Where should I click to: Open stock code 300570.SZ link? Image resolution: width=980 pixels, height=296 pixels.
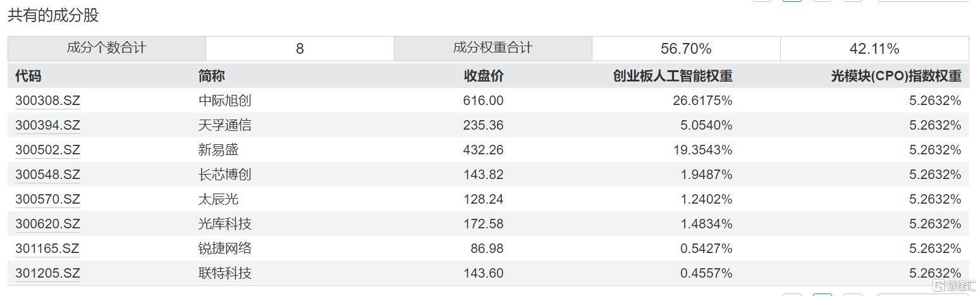[x=48, y=199]
